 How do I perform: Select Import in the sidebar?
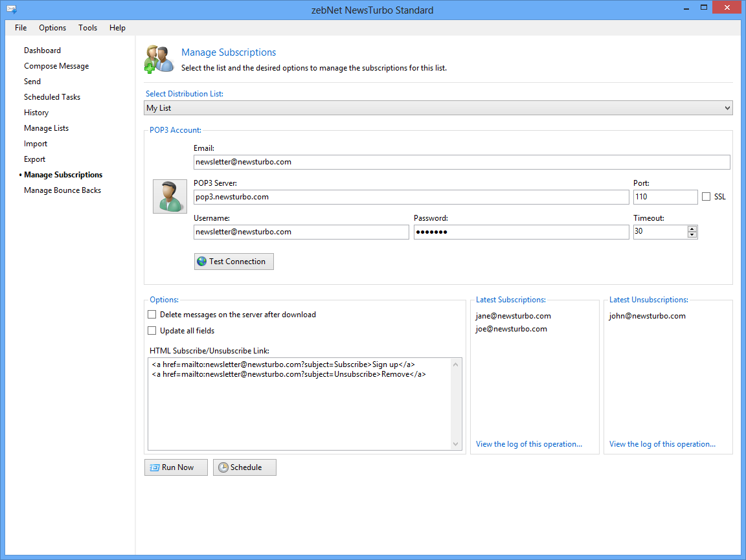[36, 144]
